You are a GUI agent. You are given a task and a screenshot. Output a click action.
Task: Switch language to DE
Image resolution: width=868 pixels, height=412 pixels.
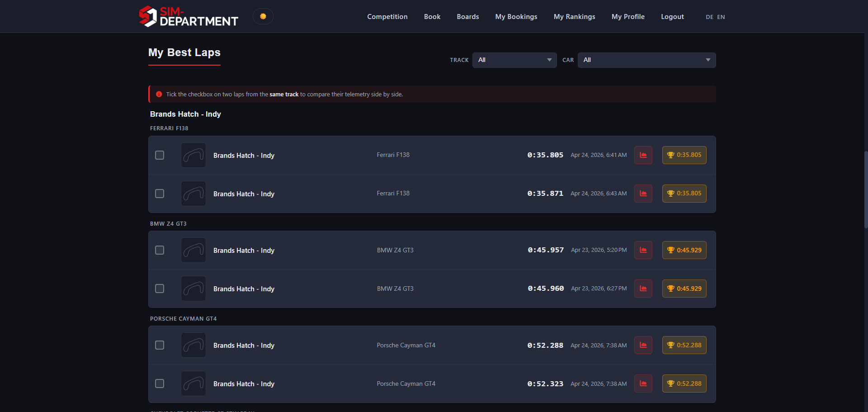pyautogui.click(x=709, y=17)
